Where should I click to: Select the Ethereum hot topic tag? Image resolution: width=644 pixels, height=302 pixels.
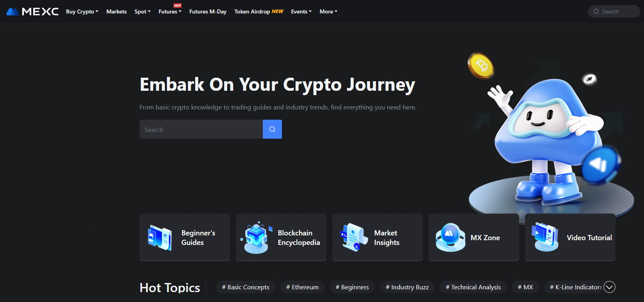302,287
